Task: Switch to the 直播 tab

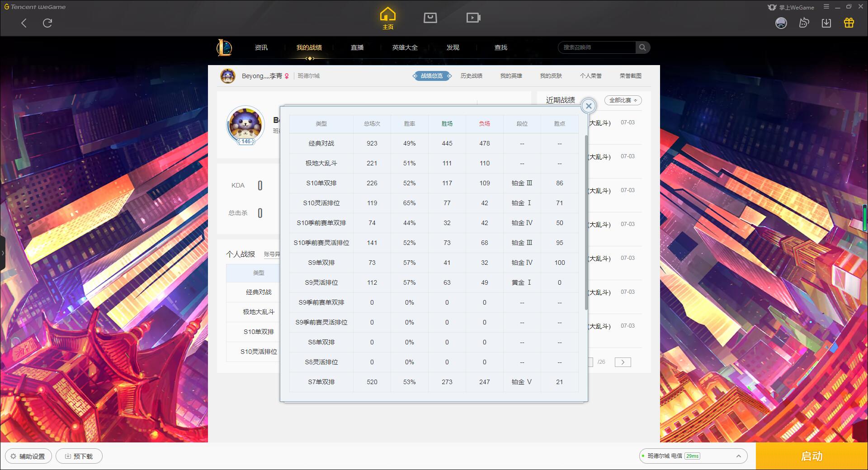Action: pyautogui.click(x=357, y=47)
